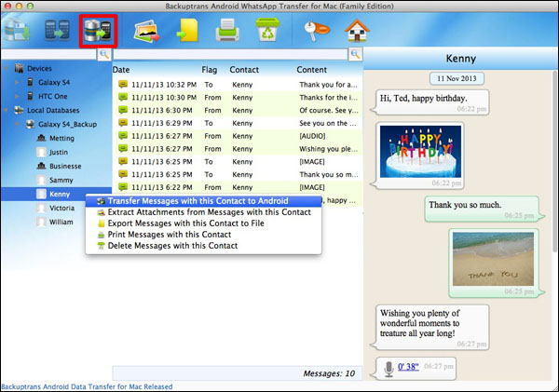The height and width of the screenshot is (392, 559).
Task: Click the device tree search input field
Action: [x=49, y=55]
